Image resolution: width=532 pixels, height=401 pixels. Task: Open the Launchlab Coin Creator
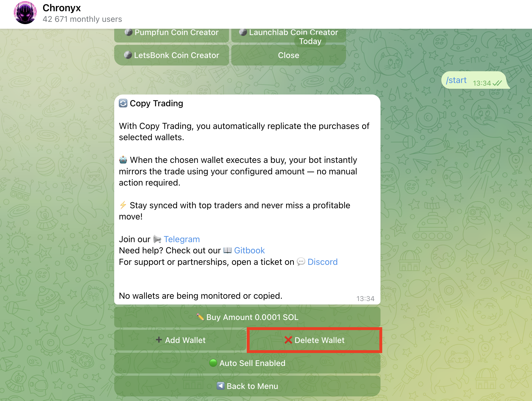tap(288, 32)
